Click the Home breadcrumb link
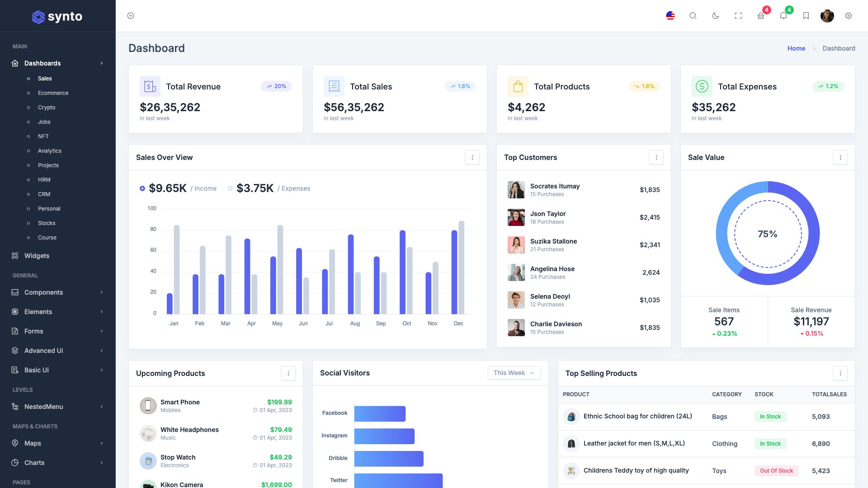 [796, 48]
